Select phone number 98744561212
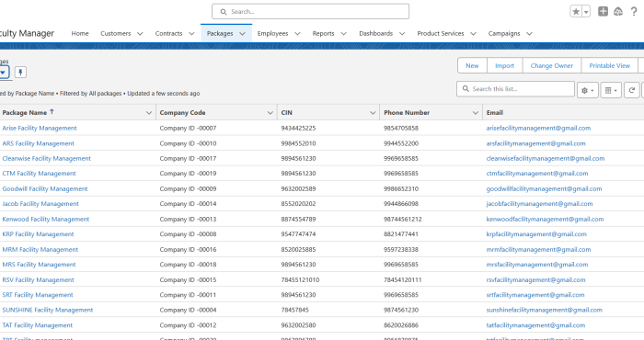Viewport: 644px width, 340px height. (x=403, y=219)
